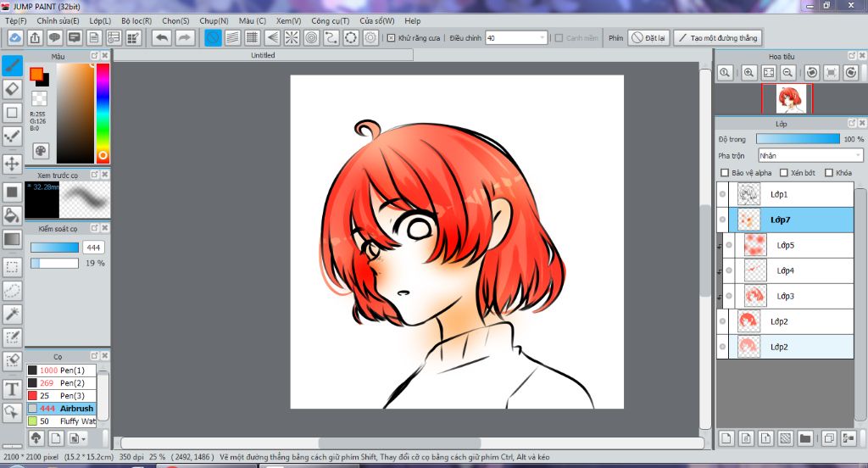Fit canvas to window in navigator
The image size is (868, 468).
tap(768, 73)
